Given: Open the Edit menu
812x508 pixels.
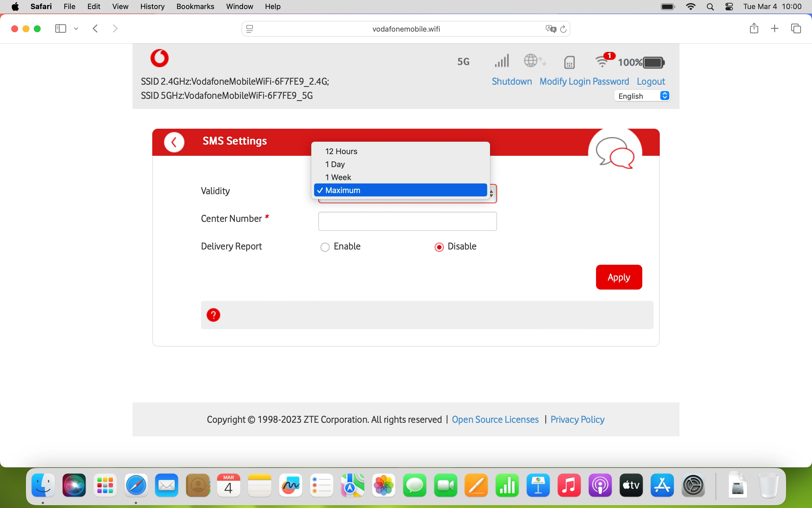Looking at the screenshot, I should [94, 7].
